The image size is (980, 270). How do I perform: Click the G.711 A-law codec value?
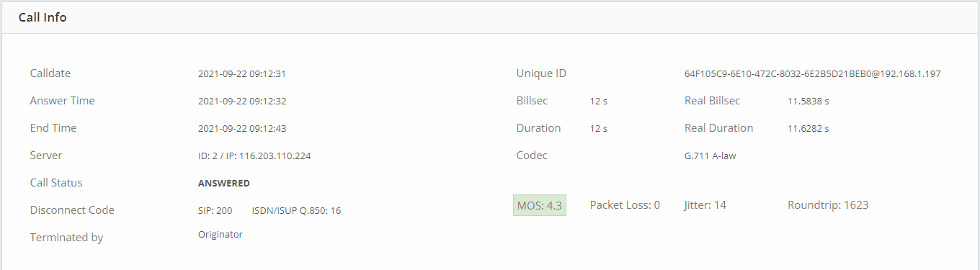710,156
